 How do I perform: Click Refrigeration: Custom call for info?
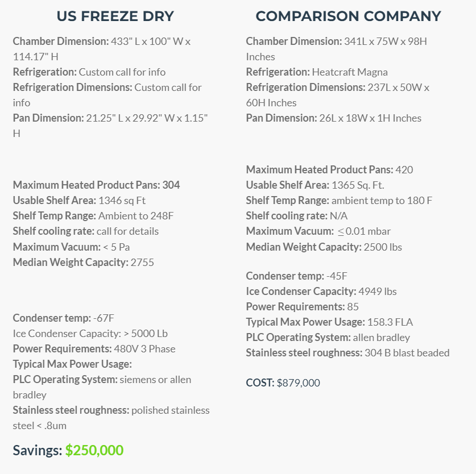(89, 72)
